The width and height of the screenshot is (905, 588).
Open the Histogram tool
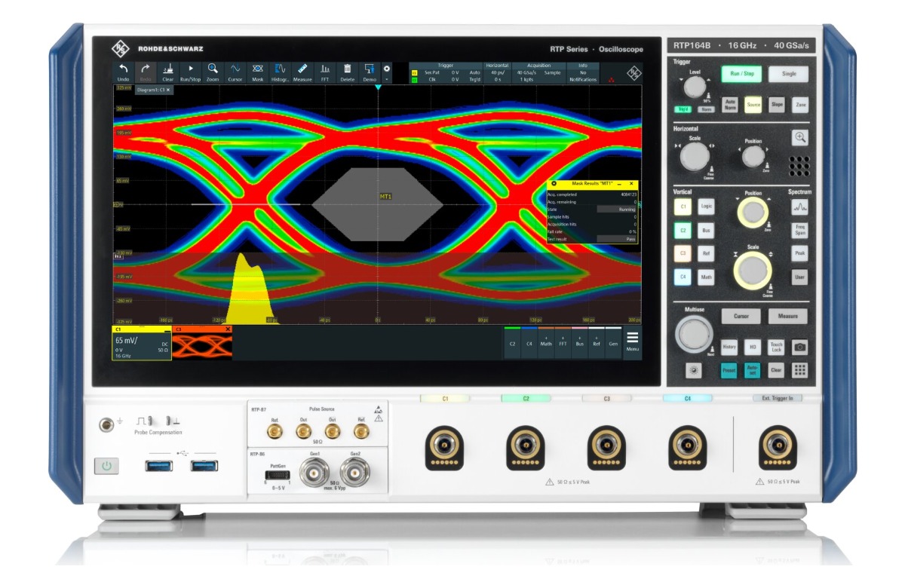(x=280, y=72)
